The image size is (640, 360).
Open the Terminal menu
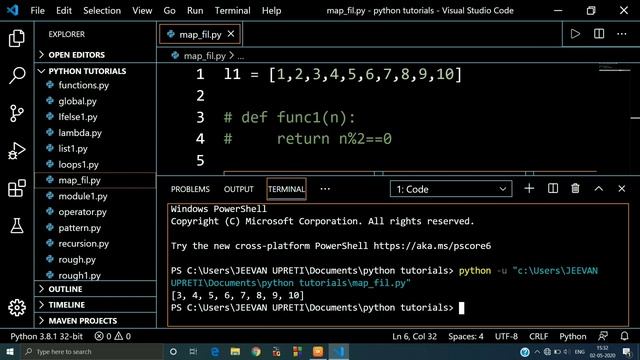[233, 11]
